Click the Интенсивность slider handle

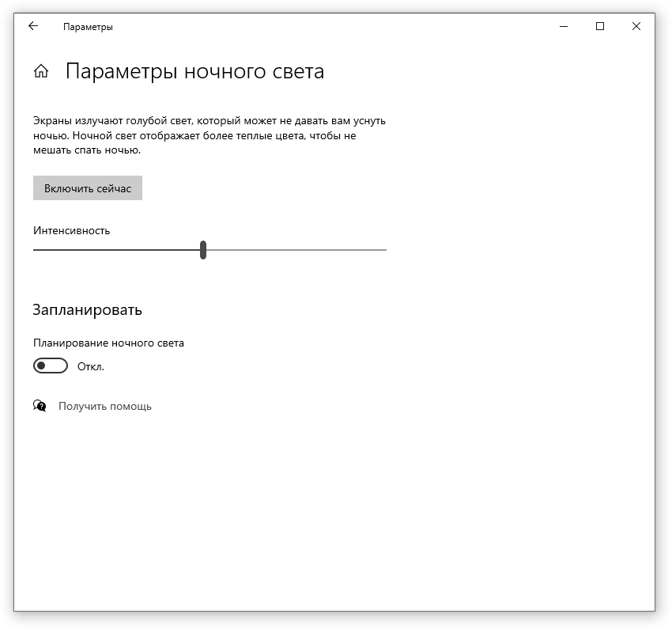[x=203, y=250]
